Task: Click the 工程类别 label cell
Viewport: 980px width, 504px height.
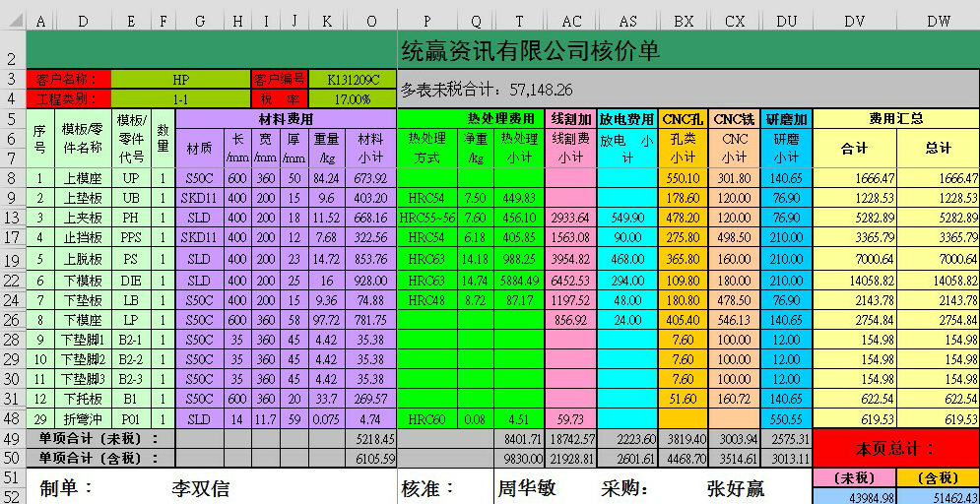Action: click(x=69, y=98)
